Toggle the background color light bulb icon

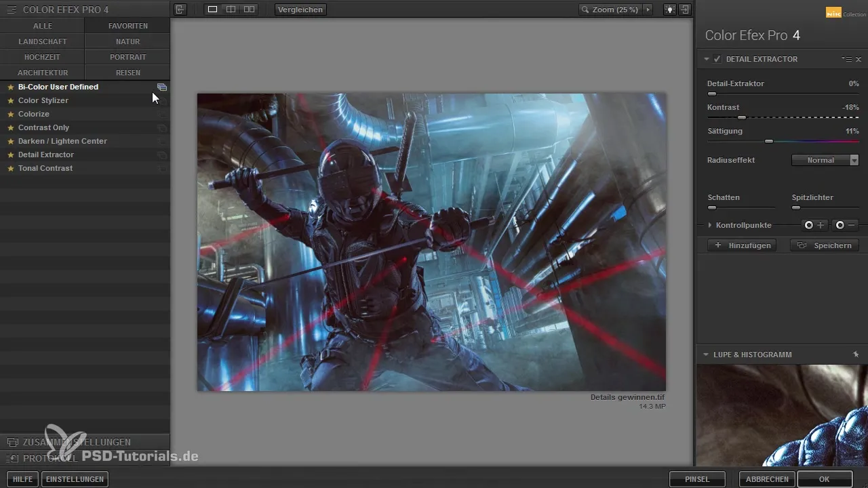(x=669, y=9)
